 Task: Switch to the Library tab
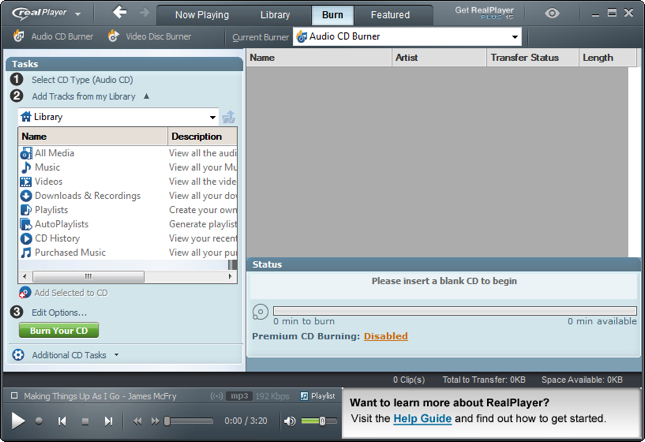[x=275, y=15]
